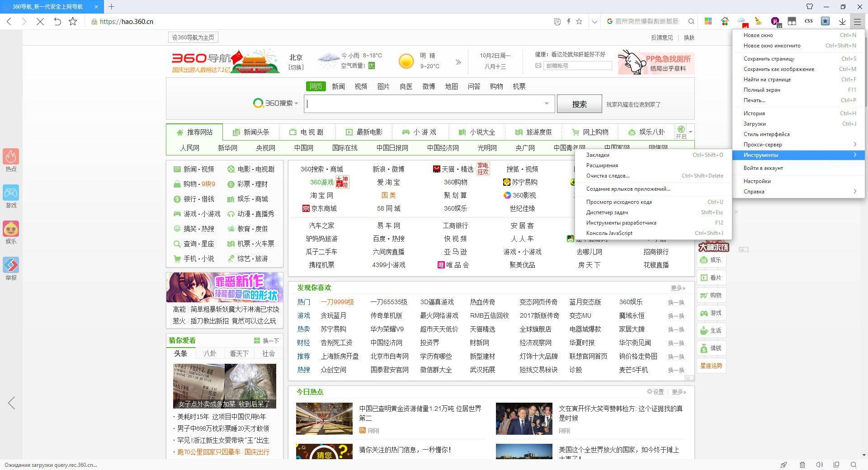Image resolution: width=868 pixels, height=470 pixels.
Task: Switch to the '新闻头条' tab
Action: point(251,132)
